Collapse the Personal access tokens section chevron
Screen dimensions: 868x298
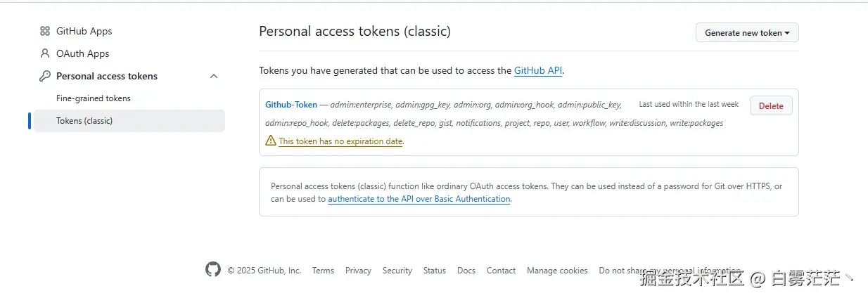click(x=214, y=76)
